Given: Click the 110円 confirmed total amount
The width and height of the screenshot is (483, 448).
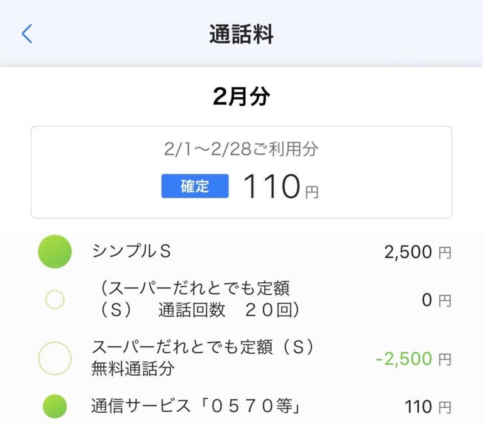Looking at the screenshot, I should click(271, 187).
